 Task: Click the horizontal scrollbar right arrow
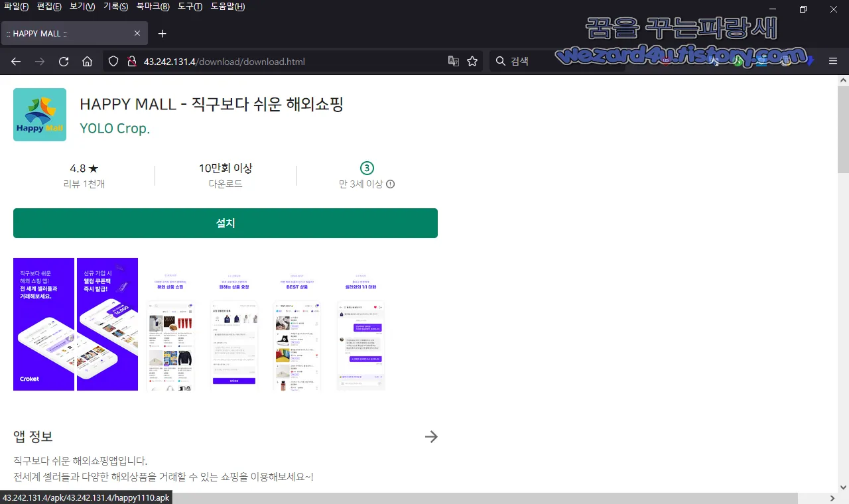[832, 498]
